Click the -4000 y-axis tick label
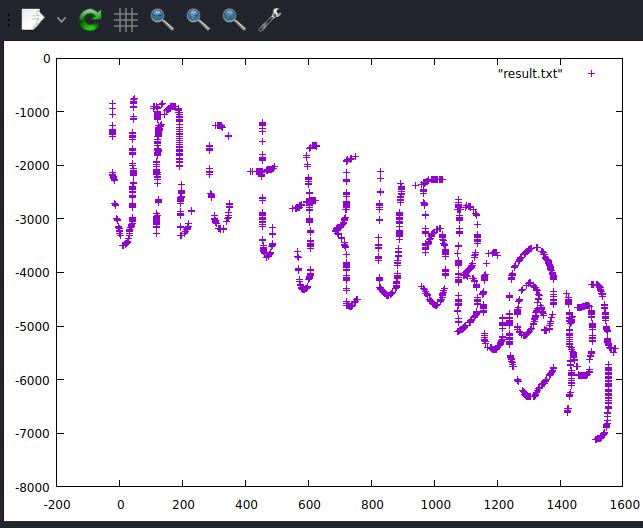The height and width of the screenshot is (528, 643). click(32, 273)
